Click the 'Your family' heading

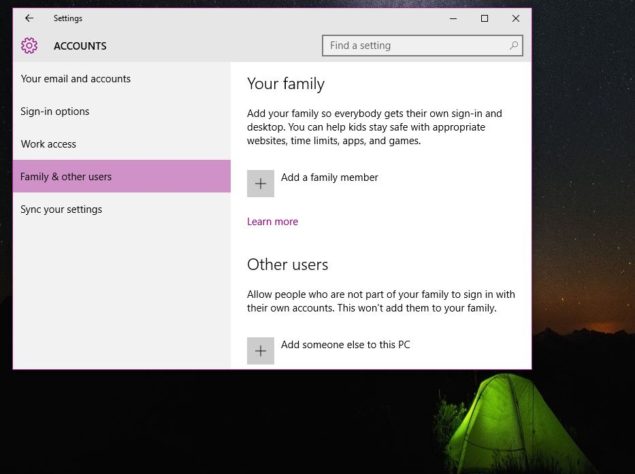(x=285, y=84)
